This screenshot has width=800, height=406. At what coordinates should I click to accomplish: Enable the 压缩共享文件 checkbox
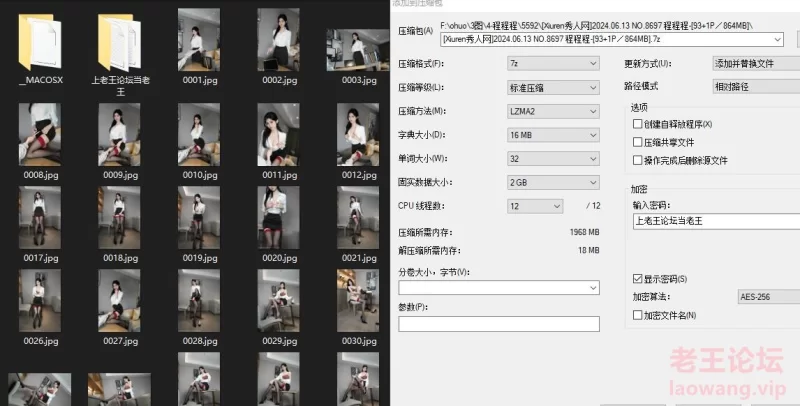click(637, 142)
